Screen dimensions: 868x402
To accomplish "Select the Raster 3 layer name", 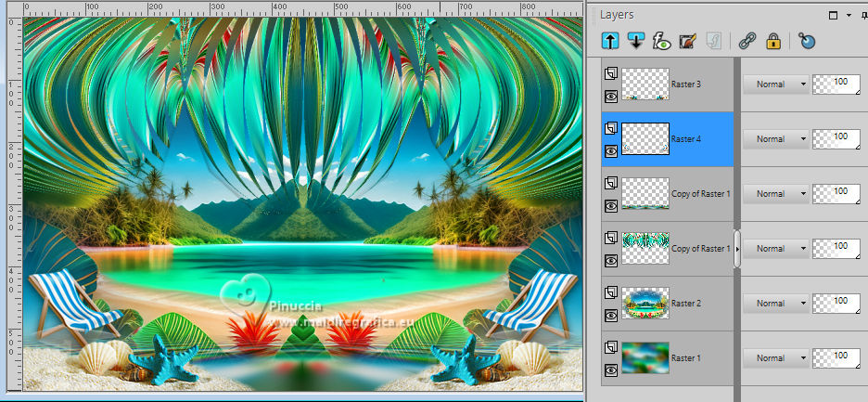I will point(686,84).
